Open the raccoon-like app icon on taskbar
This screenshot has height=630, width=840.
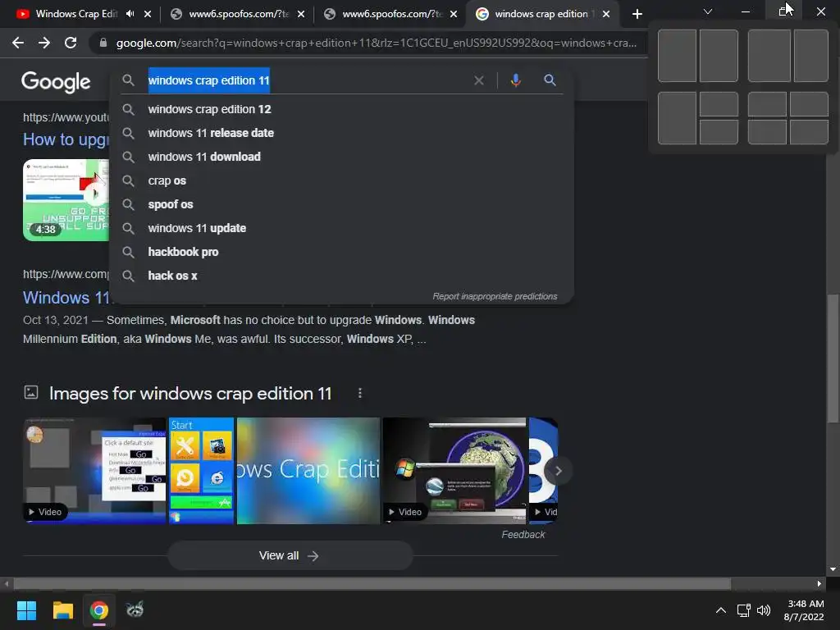click(x=135, y=610)
